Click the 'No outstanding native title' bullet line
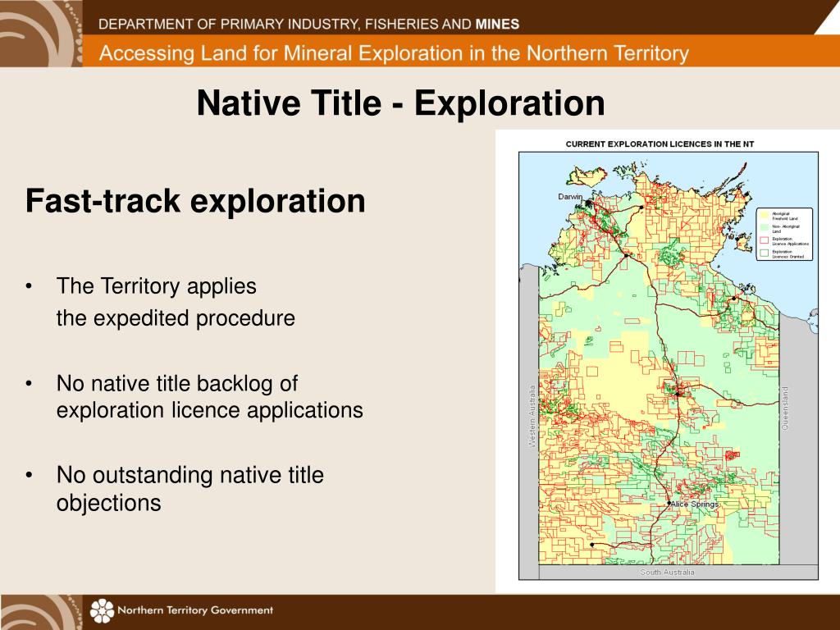The width and height of the screenshot is (840, 630). [x=189, y=475]
